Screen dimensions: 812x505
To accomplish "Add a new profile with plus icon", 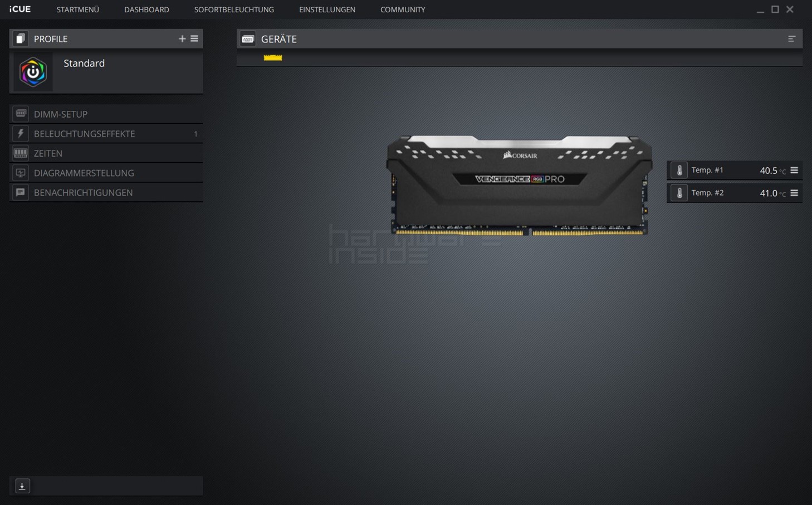I will click(182, 38).
